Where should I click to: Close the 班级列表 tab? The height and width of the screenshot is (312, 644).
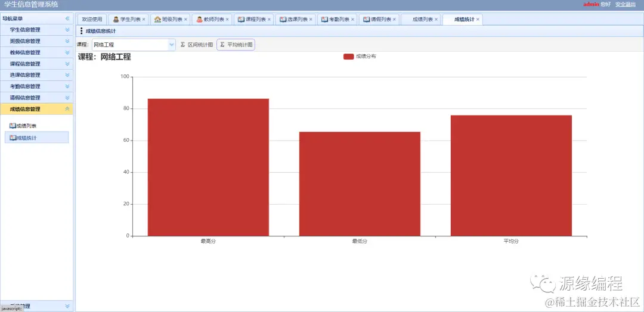point(185,19)
